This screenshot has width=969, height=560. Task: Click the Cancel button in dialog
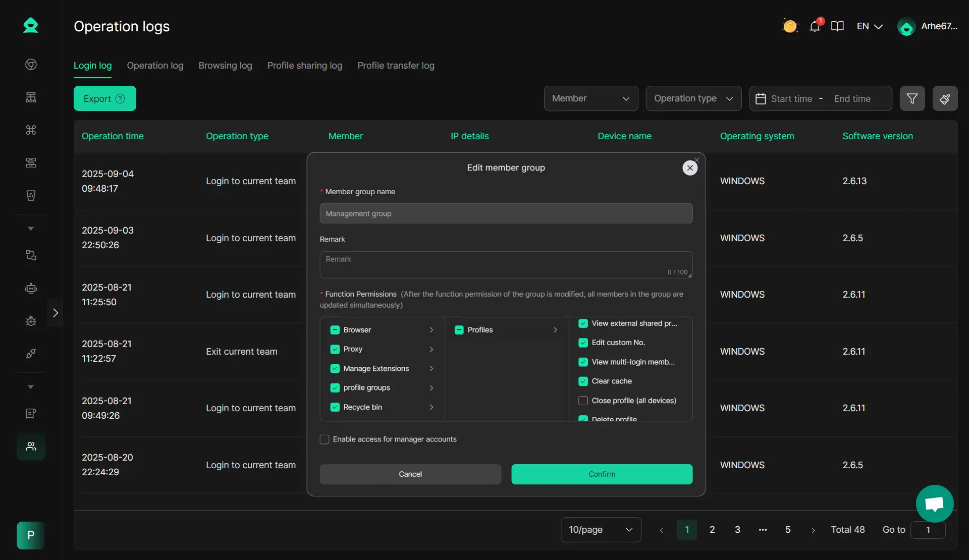410,474
